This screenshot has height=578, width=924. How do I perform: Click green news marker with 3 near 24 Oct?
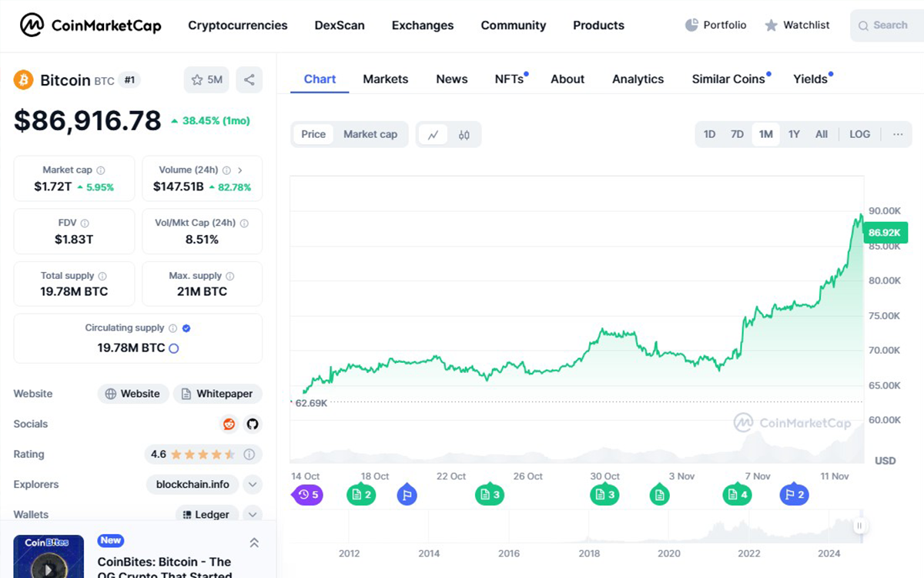tap(490, 495)
